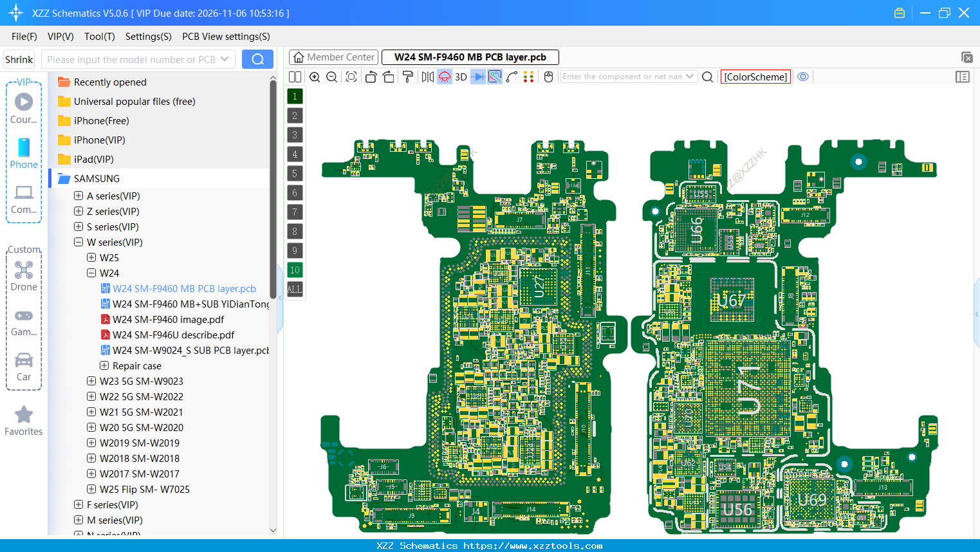Viewport: 980px width, 552px height.
Task: Open the Tool(T) menu
Action: point(99,37)
